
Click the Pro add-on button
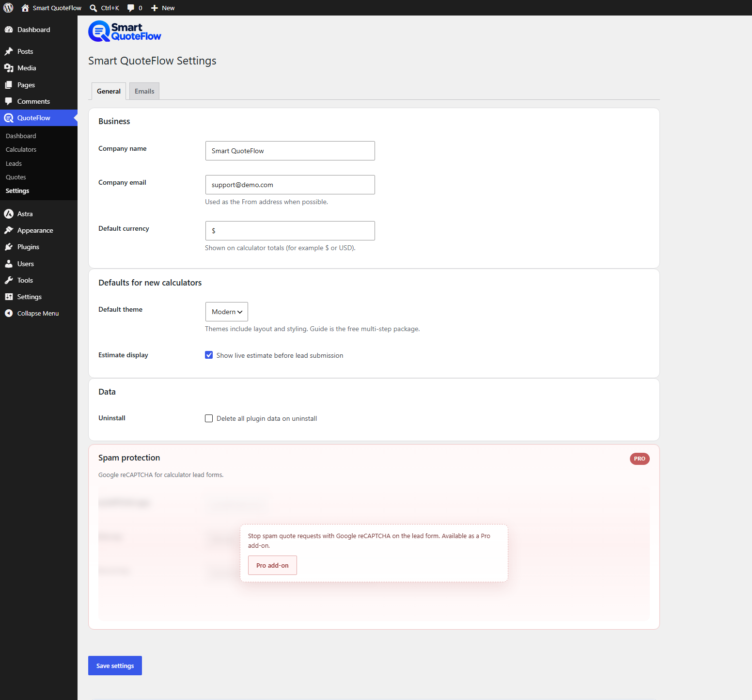pyautogui.click(x=272, y=565)
